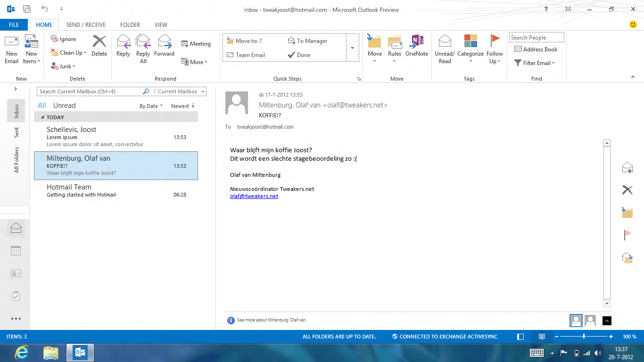The image size is (644, 362).
Task: Switch to the VIEW tab
Action: [161, 25]
